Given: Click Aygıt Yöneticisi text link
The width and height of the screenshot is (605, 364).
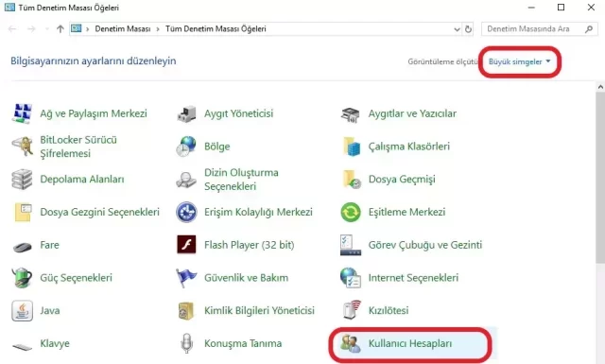Looking at the screenshot, I should tap(239, 113).
